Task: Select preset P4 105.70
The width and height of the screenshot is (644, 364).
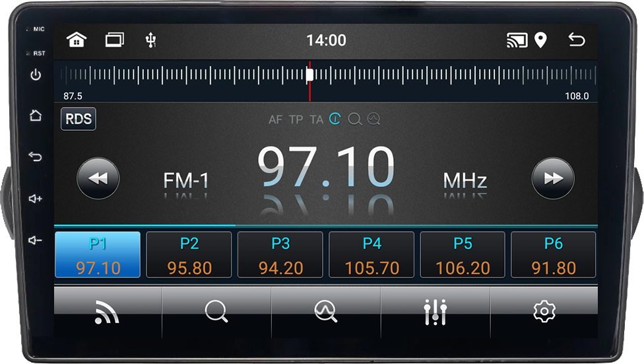Action: click(371, 255)
